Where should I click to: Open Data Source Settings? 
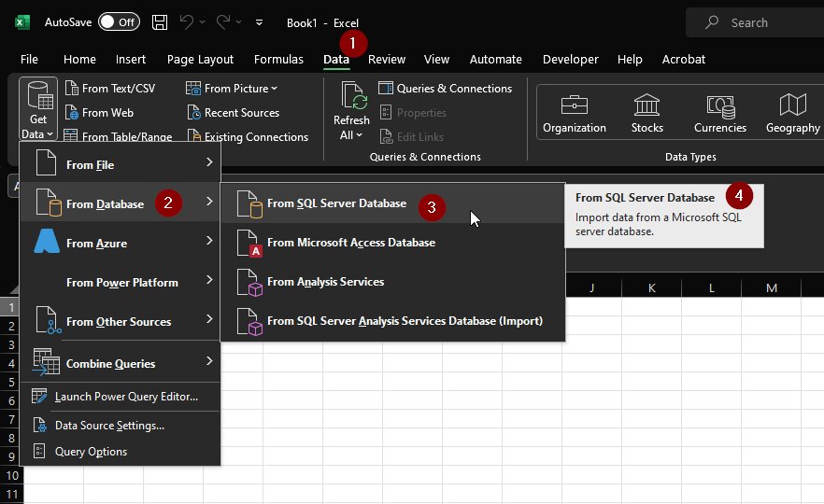[120, 426]
